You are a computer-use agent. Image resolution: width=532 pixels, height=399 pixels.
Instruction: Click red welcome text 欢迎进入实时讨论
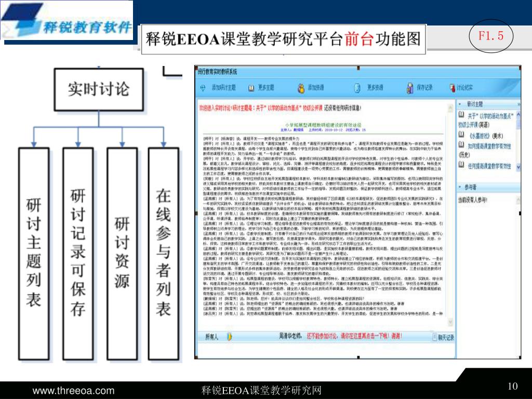[215, 108]
